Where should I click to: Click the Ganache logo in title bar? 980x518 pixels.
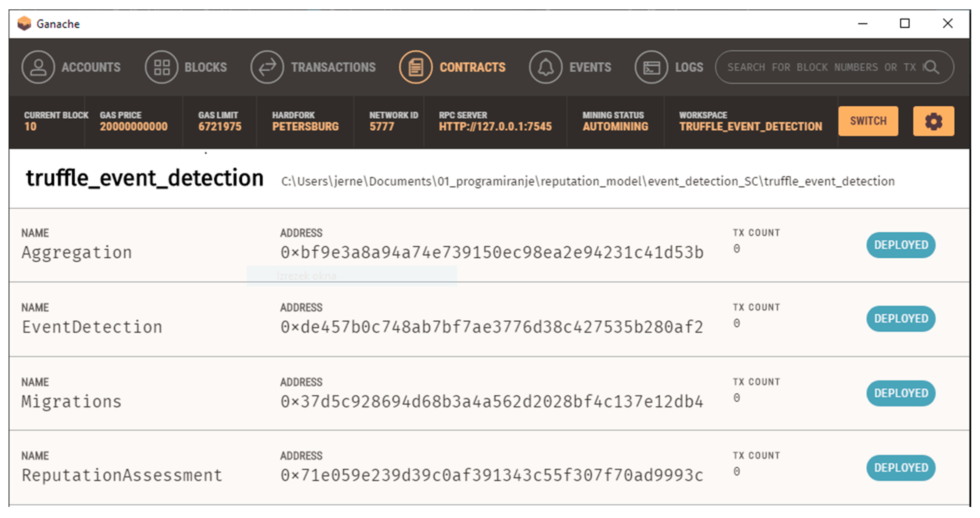[24, 24]
